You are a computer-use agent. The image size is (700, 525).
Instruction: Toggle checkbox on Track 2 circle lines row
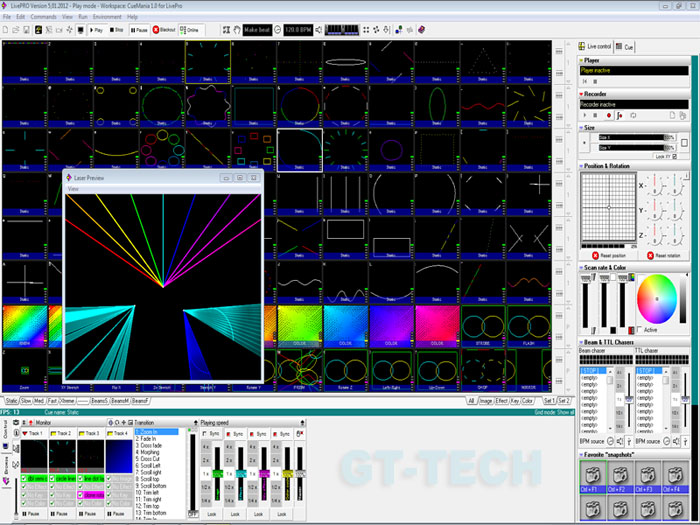(x=52, y=479)
